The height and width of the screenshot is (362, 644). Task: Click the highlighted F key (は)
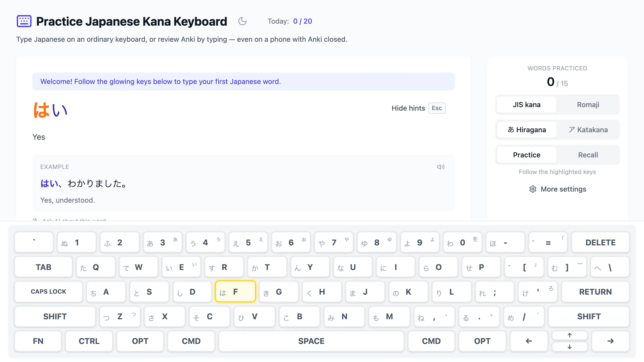pyautogui.click(x=235, y=292)
